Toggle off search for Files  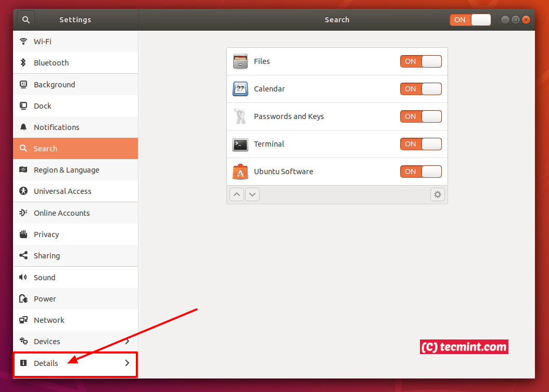coord(420,61)
